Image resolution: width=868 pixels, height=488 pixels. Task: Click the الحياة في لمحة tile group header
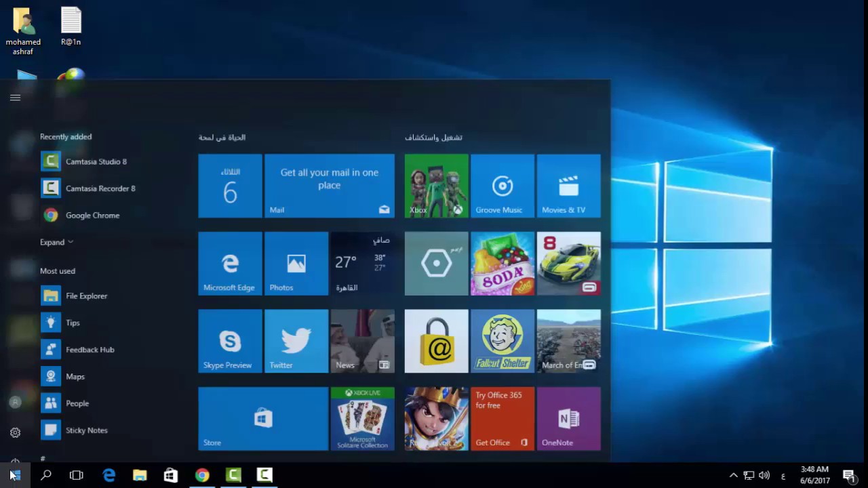222,138
